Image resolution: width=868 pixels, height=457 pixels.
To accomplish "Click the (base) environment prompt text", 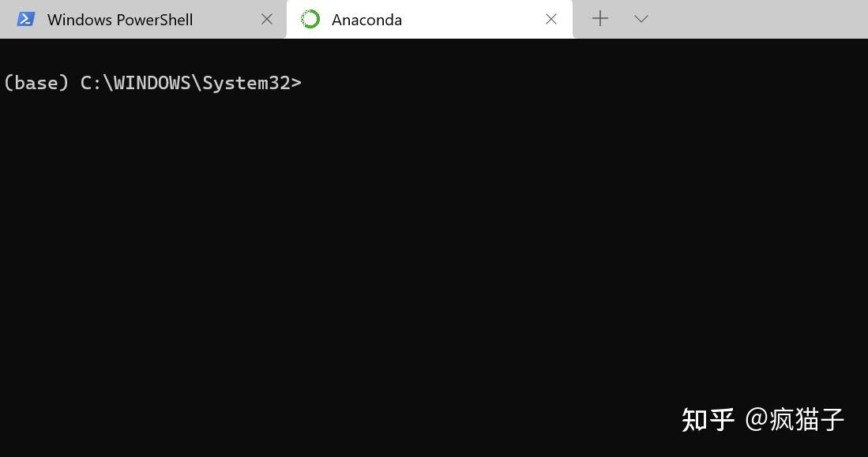I will 36,82.
